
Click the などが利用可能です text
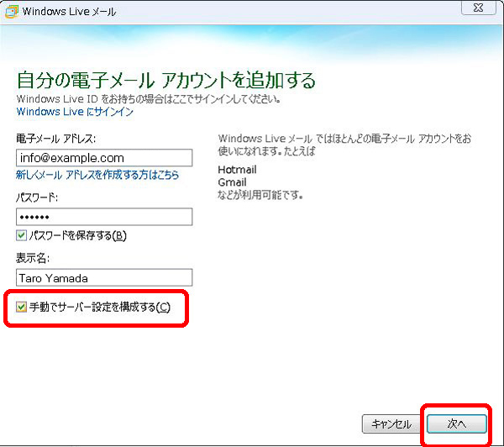pos(260,195)
